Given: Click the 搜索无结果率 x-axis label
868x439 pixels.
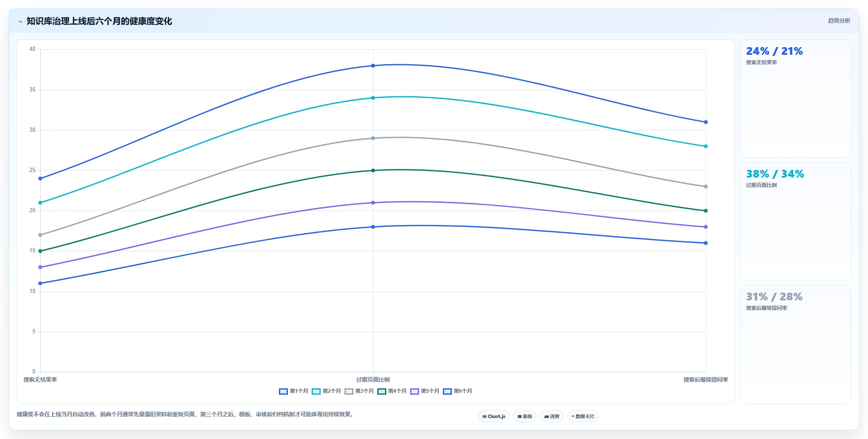Looking at the screenshot, I should [x=40, y=380].
